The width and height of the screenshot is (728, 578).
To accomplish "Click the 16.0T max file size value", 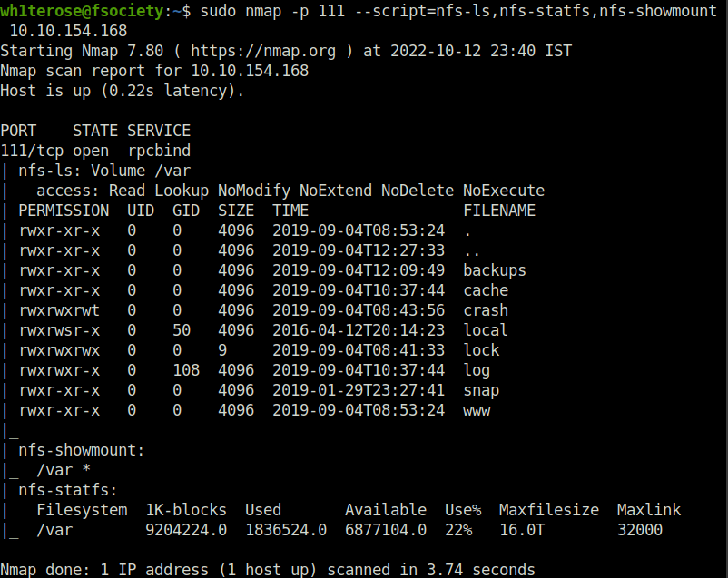I will (522, 530).
